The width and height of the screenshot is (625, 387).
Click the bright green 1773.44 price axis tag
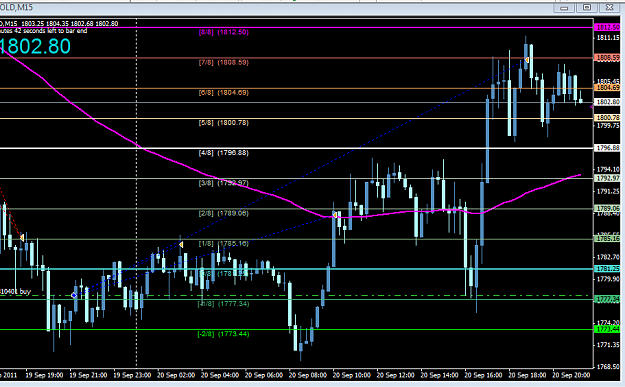[607, 329]
